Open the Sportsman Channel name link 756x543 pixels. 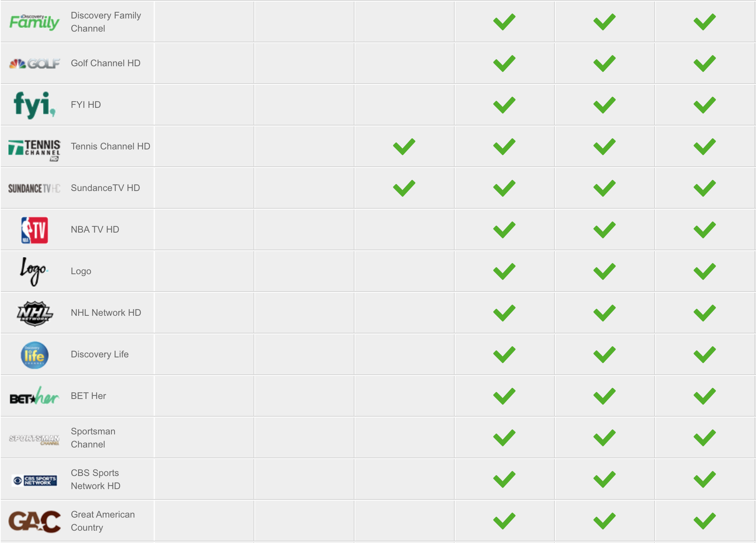(x=93, y=438)
